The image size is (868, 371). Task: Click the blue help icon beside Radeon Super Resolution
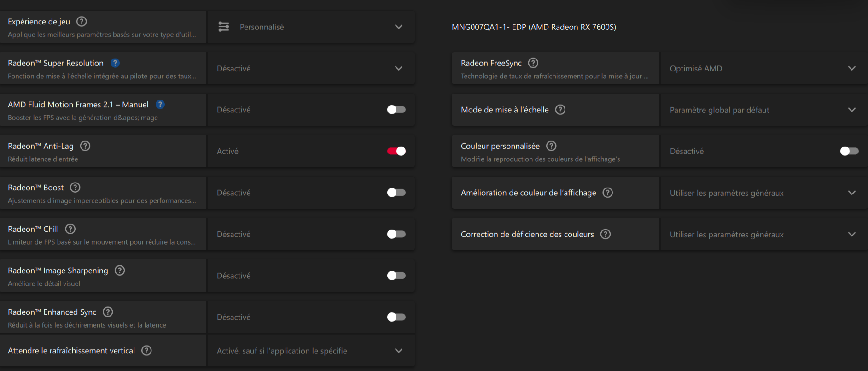115,63
